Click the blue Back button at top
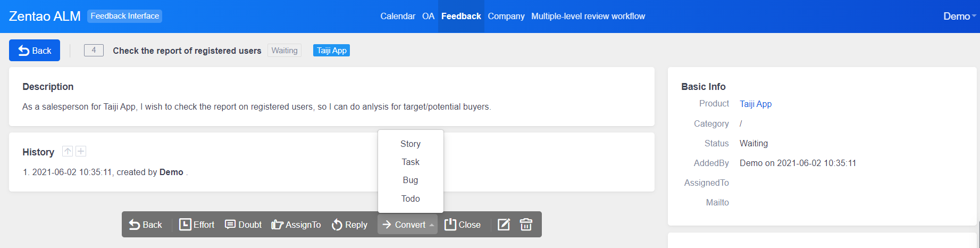 (x=35, y=51)
